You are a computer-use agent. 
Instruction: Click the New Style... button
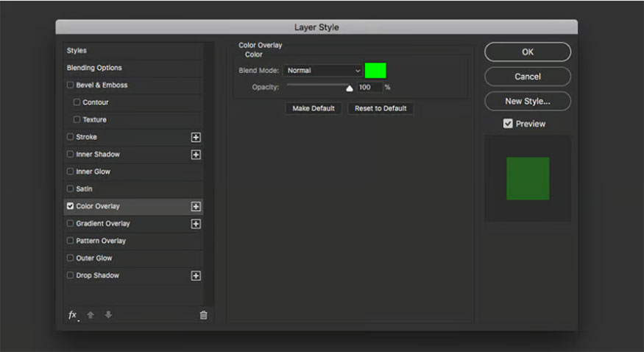pos(528,101)
